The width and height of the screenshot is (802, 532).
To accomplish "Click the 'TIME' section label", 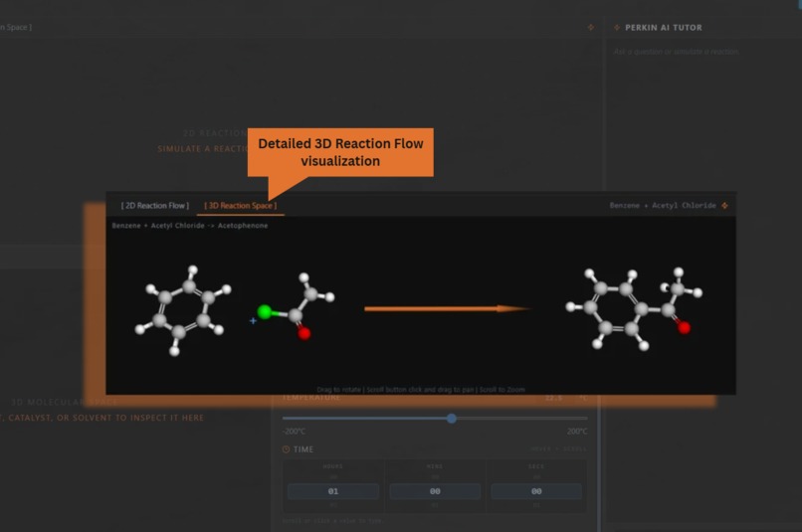I will (x=303, y=449).
